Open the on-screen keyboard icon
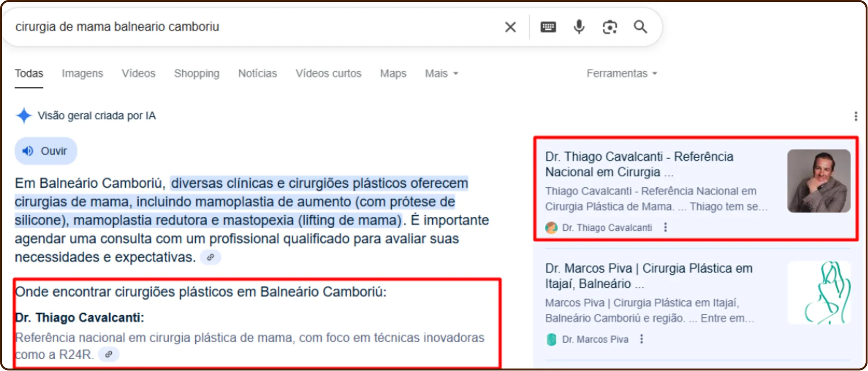868x371 pixels. click(548, 27)
